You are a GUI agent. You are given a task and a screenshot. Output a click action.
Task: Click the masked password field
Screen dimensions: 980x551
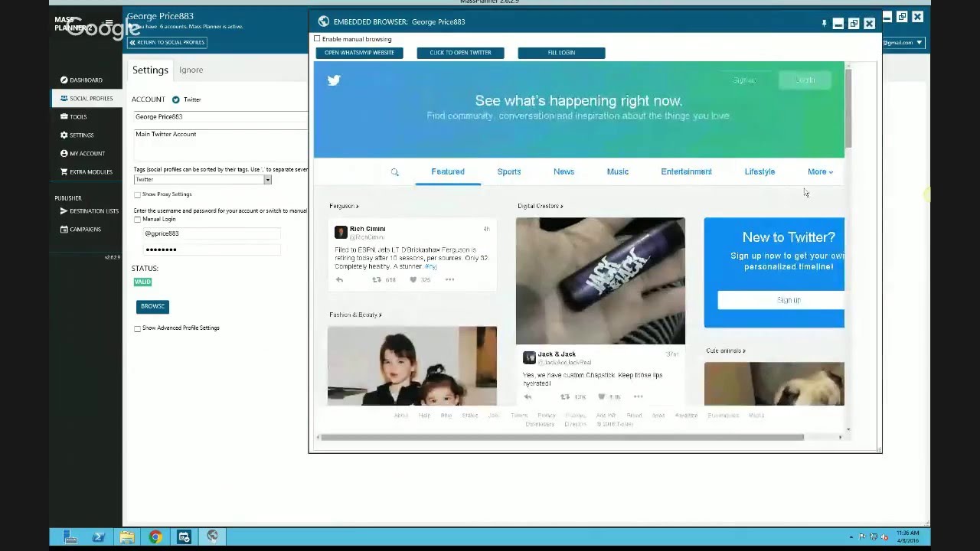tap(211, 249)
